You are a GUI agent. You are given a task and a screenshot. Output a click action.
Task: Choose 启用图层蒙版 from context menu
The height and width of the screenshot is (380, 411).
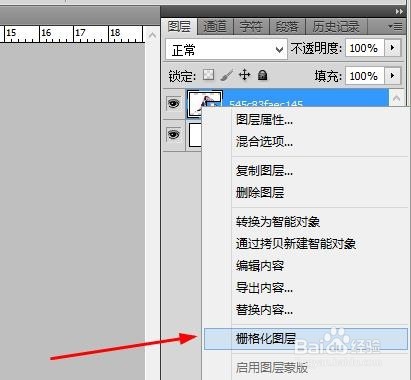305,368
